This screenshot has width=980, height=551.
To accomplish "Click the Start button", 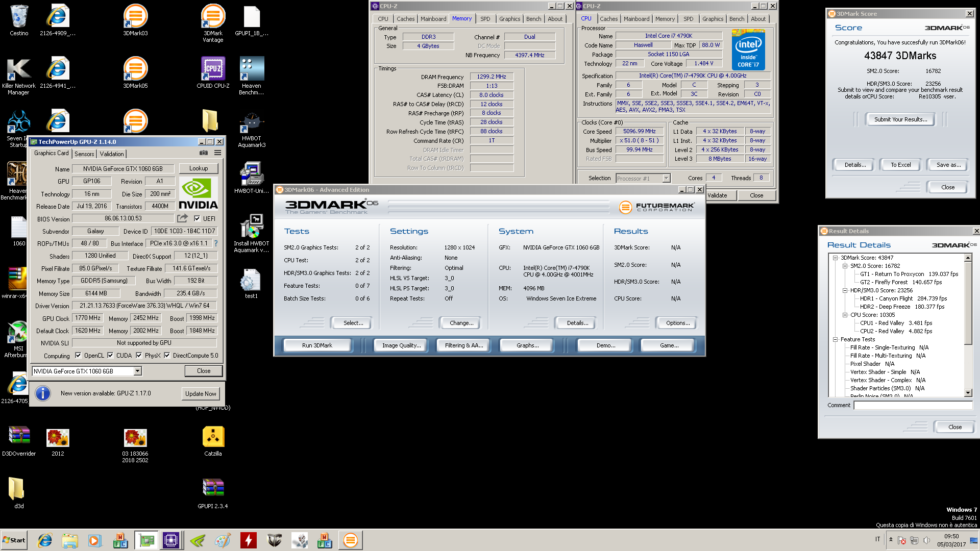I will pos(14,540).
